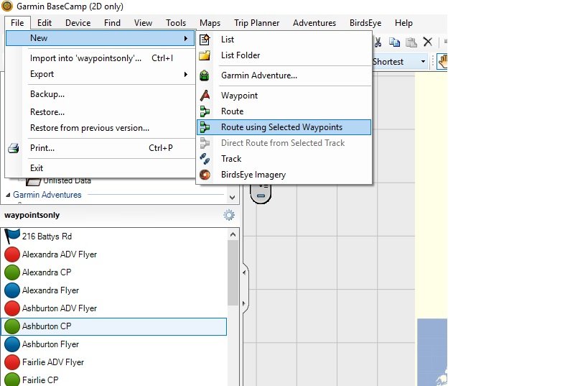This screenshot has width=588, height=386.
Task: Click the waypoint list scrollbar thumb
Action: pyautogui.click(x=233, y=272)
